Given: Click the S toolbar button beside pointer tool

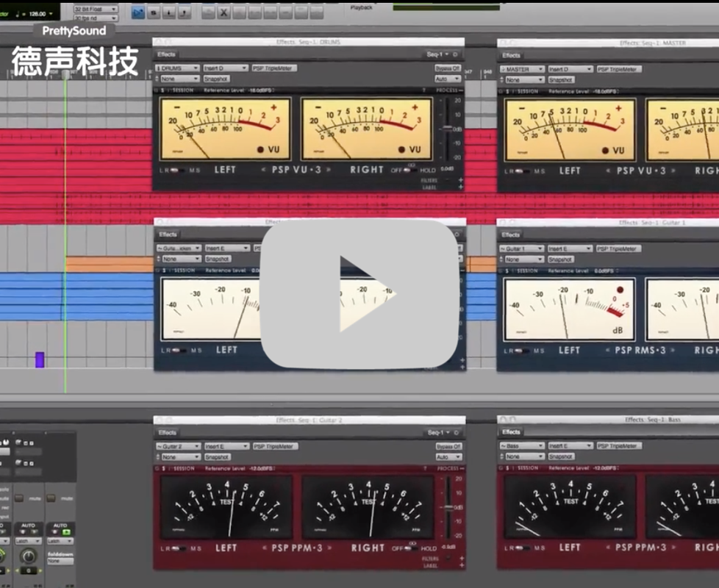Looking at the screenshot, I should (x=154, y=12).
